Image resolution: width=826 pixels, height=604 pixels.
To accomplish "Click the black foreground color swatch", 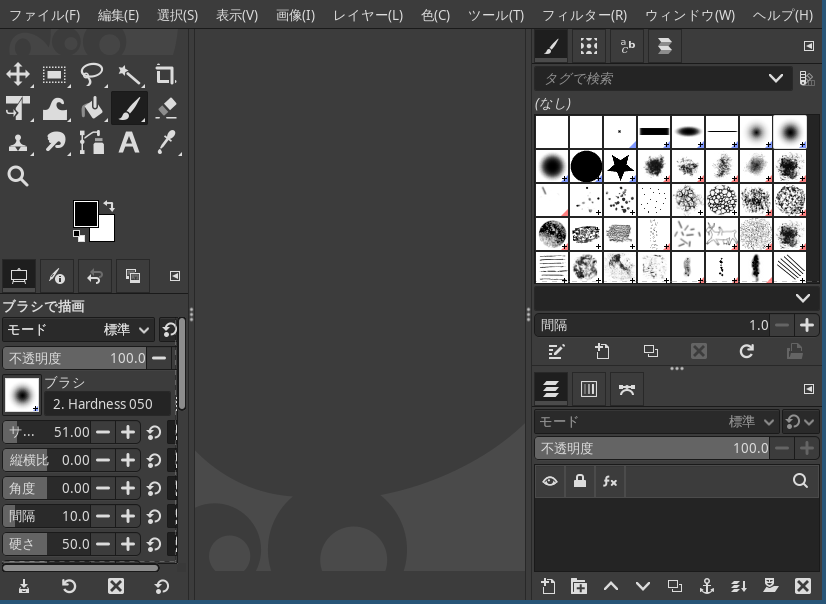I will click(85, 213).
